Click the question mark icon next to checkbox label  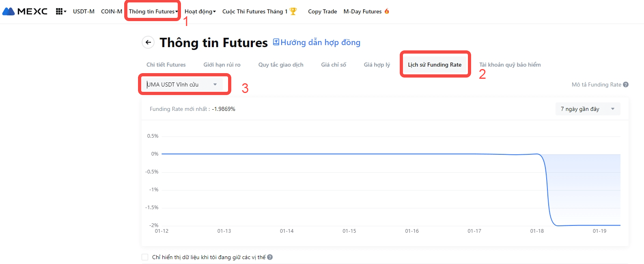[x=270, y=257]
